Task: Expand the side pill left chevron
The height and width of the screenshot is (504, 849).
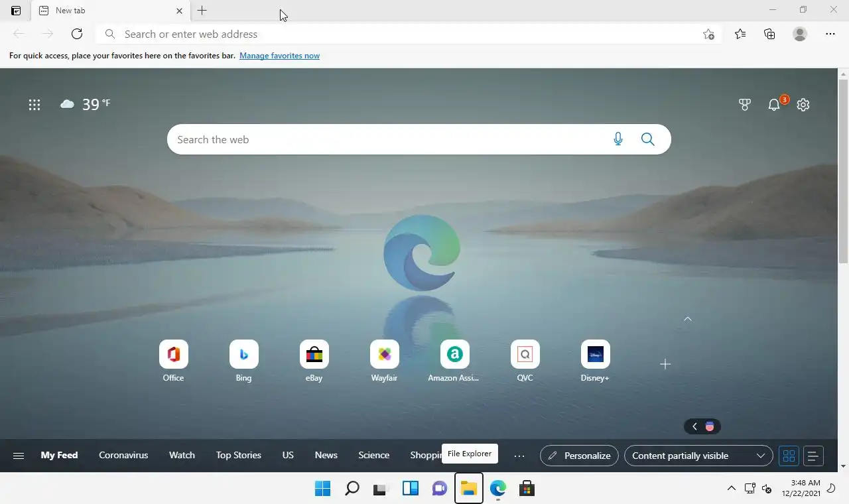Action: [694, 426]
